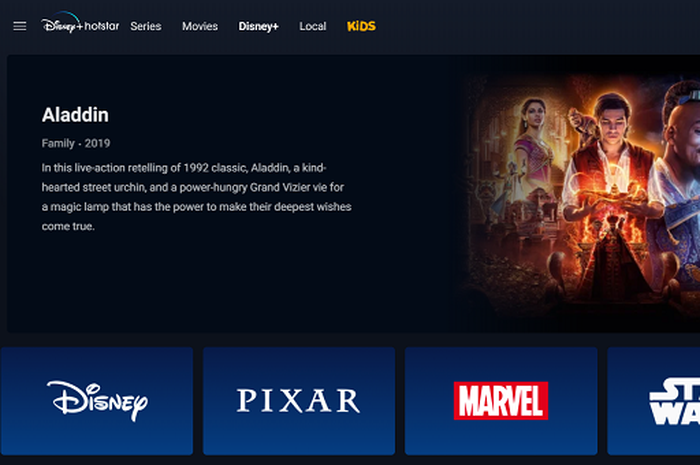Select the Aladdin movie poster artwork
Image resolution: width=700 pixels, height=465 pixels.
click(x=579, y=194)
